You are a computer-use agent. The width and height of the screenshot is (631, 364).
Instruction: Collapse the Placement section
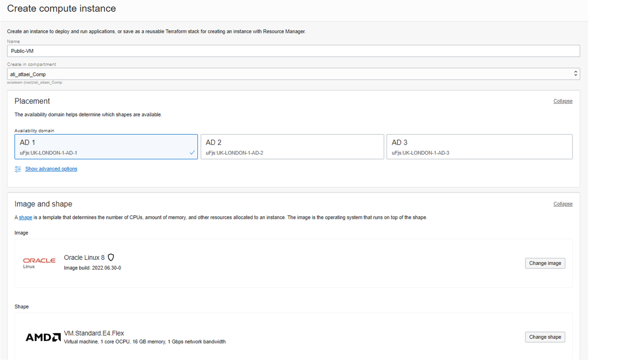coord(563,101)
